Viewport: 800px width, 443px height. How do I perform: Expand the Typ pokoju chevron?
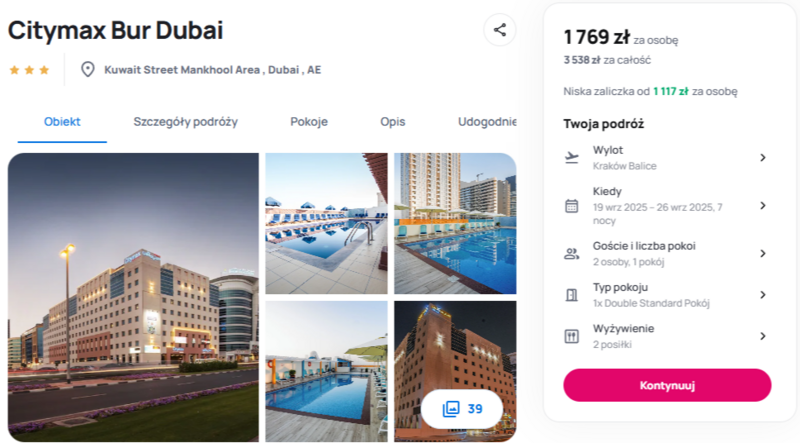(x=763, y=295)
